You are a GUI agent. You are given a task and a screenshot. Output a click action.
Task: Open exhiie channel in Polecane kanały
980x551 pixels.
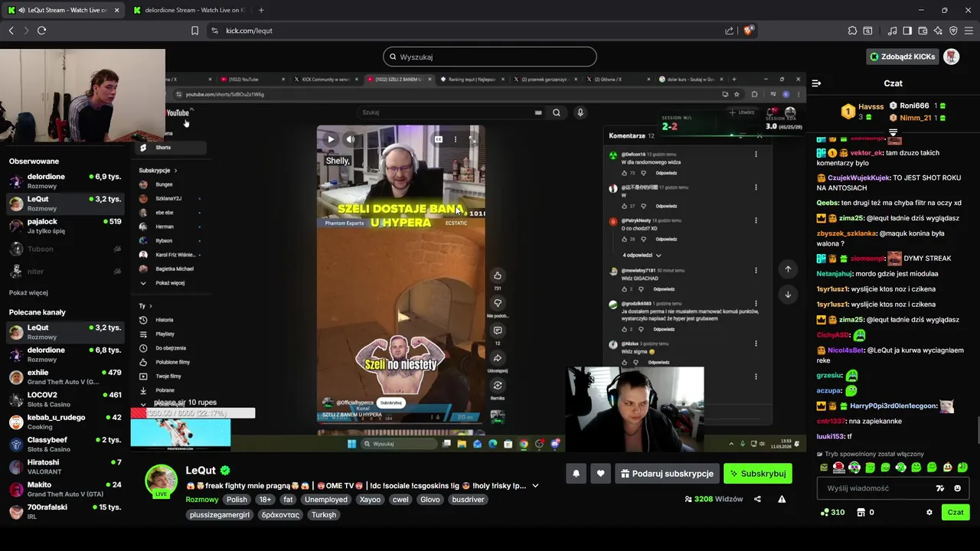coord(65,377)
